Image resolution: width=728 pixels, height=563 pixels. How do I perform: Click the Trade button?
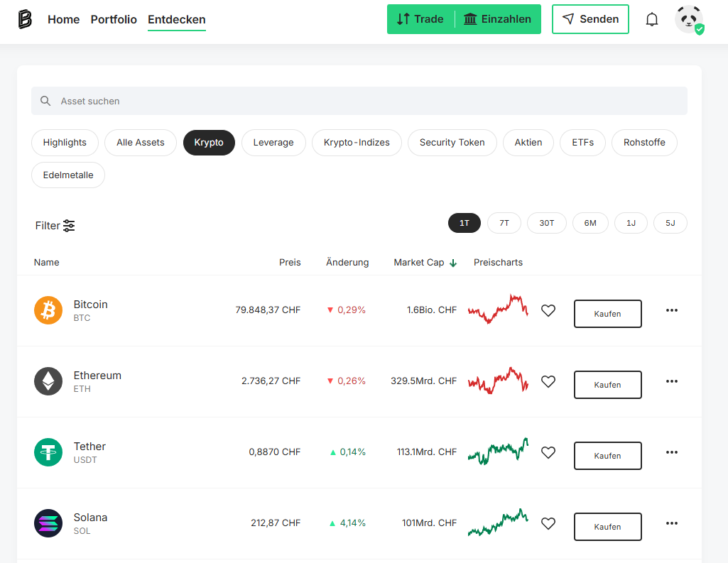click(420, 19)
